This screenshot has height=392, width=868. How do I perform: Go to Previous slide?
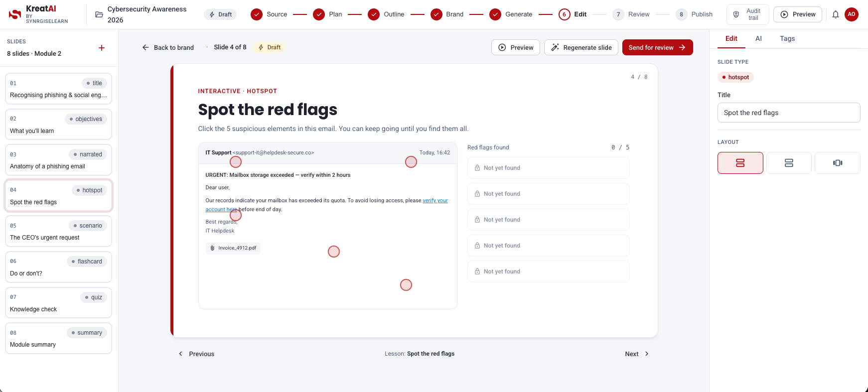pyautogui.click(x=196, y=354)
